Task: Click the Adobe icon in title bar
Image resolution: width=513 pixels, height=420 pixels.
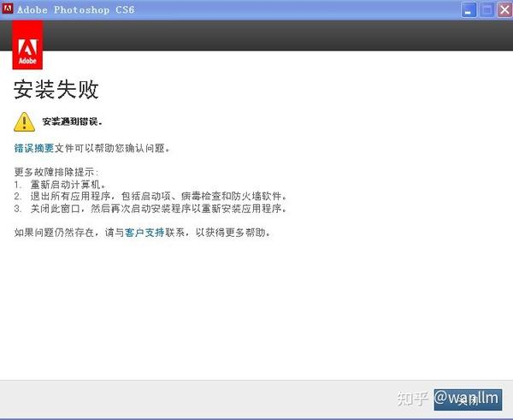Action: [7, 9]
